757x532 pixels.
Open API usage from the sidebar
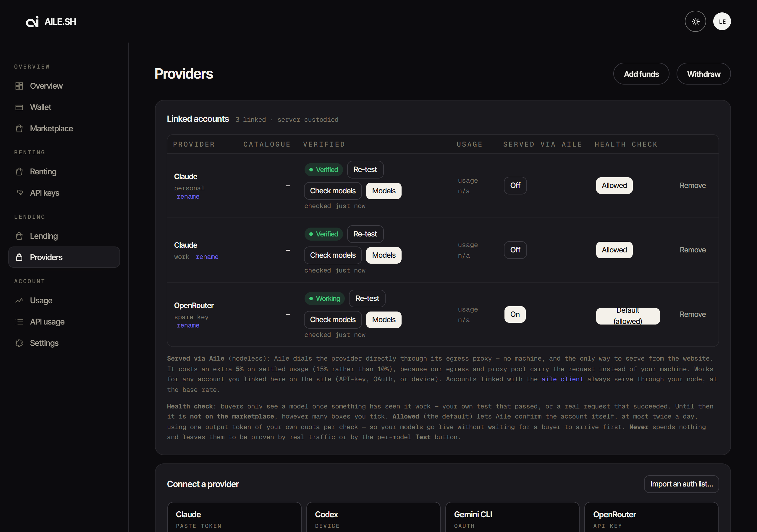coord(64,322)
